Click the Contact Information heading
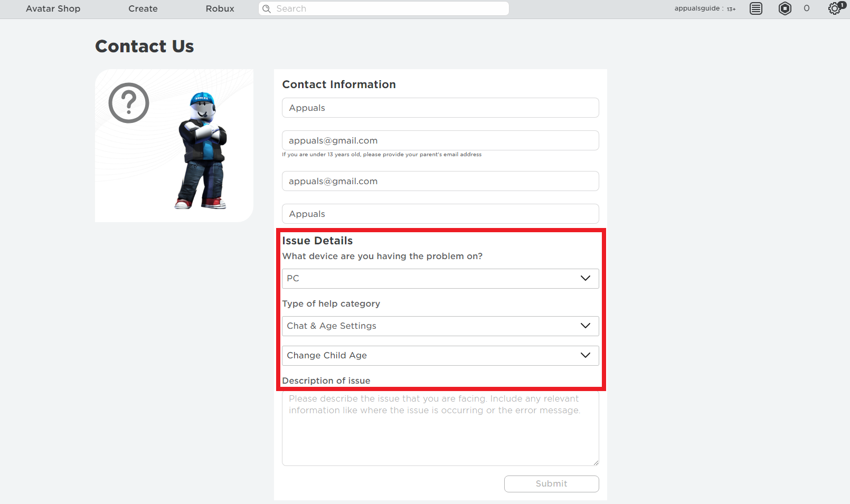The height and width of the screenshot is (504, 850). coord(339,84)
